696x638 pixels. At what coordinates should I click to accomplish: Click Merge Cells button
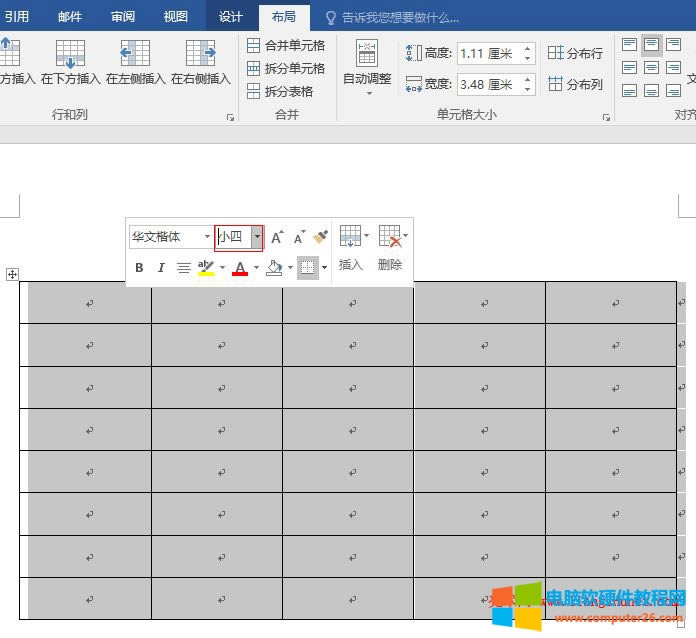coord(286,46)
